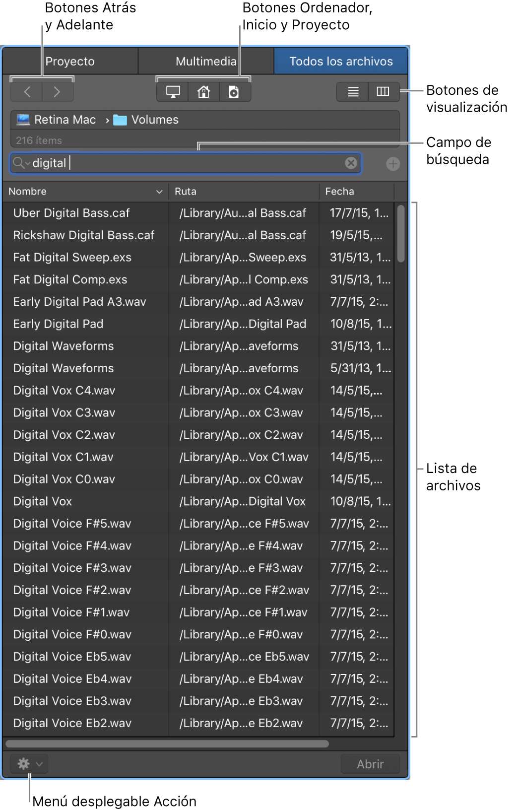Select Digital Voice Eb3.wav
Screen dimensions: 520x812
point(198,701)
